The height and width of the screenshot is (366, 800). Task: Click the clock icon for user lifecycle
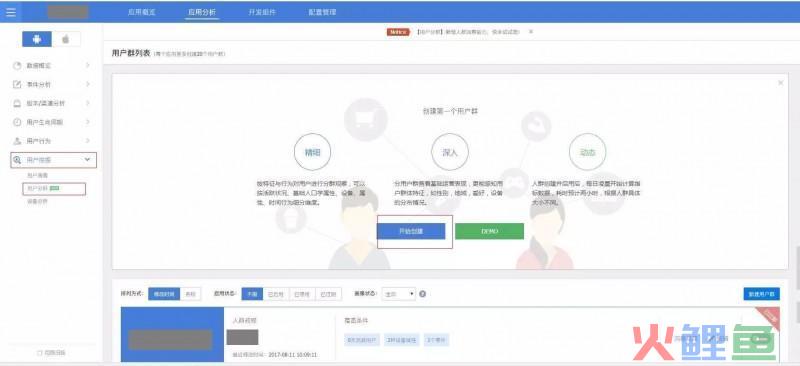click(17, 122)
